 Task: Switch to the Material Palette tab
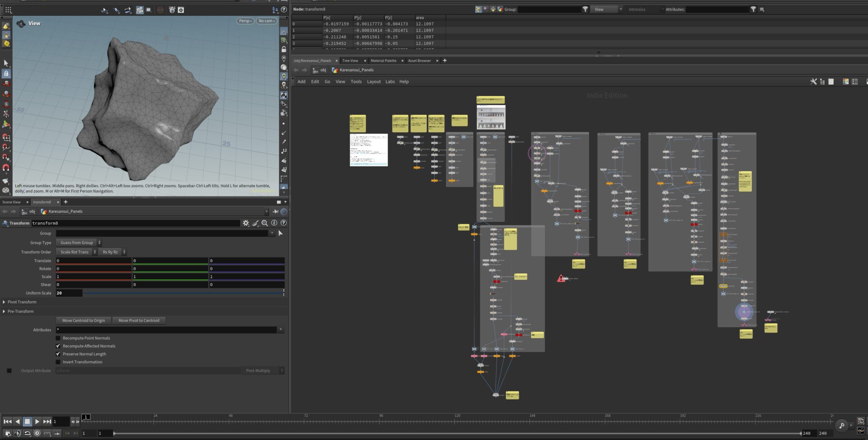pos(383,61)
